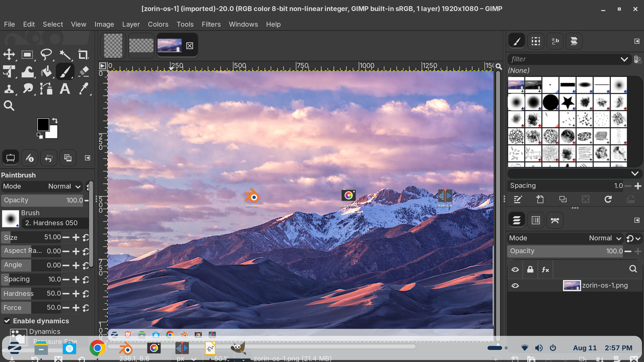The height and width of the screenshot is (362, 644).
Task: Open the toolbox dock configuration menu
Action: (x=87, y=158)
